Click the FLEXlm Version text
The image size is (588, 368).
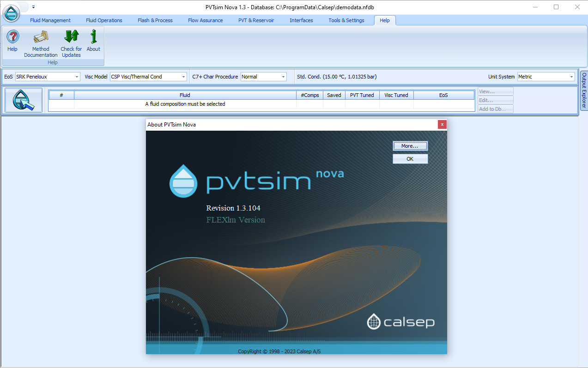tap(236, 220)
